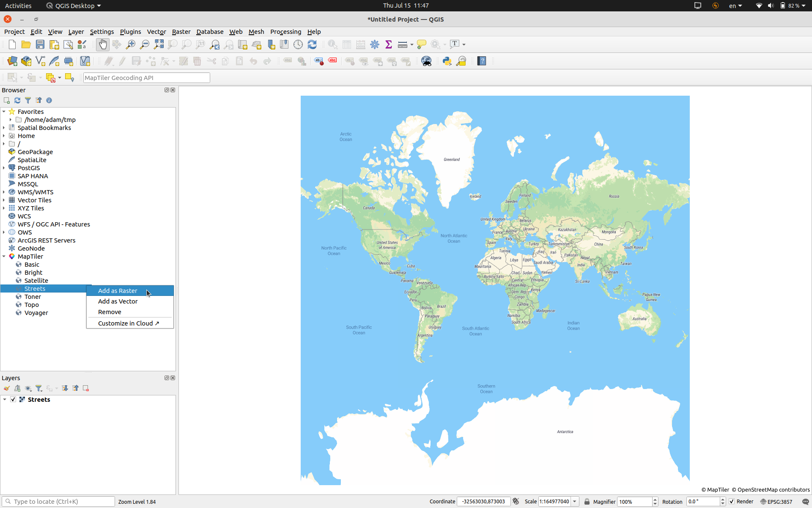Click Save Project floppy icon
The image size is (812, 508).
click(x=40, y=44)
